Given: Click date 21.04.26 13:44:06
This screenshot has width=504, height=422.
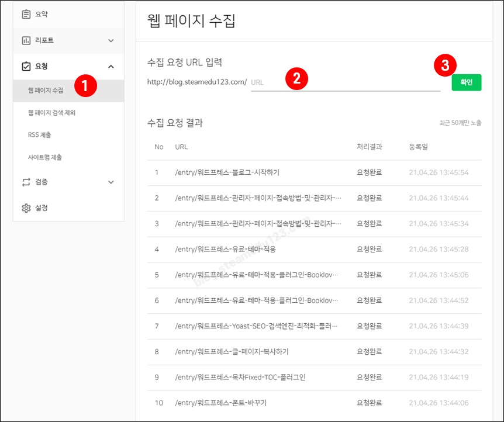Looking at the screenshot, I should [439, 403].
